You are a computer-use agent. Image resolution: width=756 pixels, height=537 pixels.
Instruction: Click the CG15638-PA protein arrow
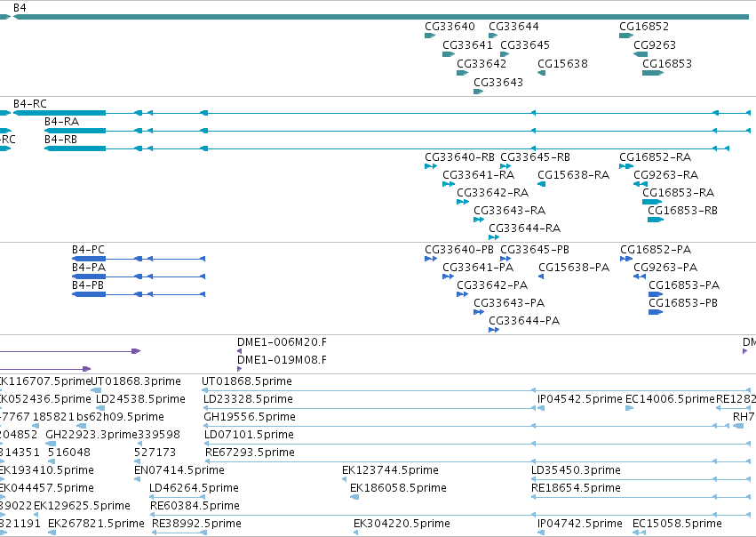click(x=541, y=277)
